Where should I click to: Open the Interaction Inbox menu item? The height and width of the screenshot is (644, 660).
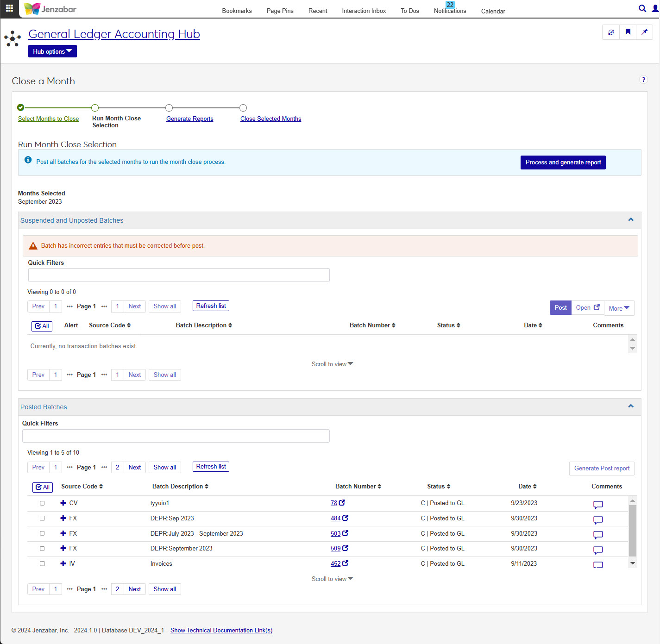click(x=364, y=11)
